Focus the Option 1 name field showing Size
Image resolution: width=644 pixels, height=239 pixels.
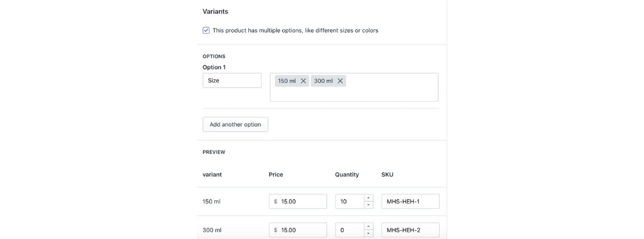pyautogui.click(x=232, y=81)
